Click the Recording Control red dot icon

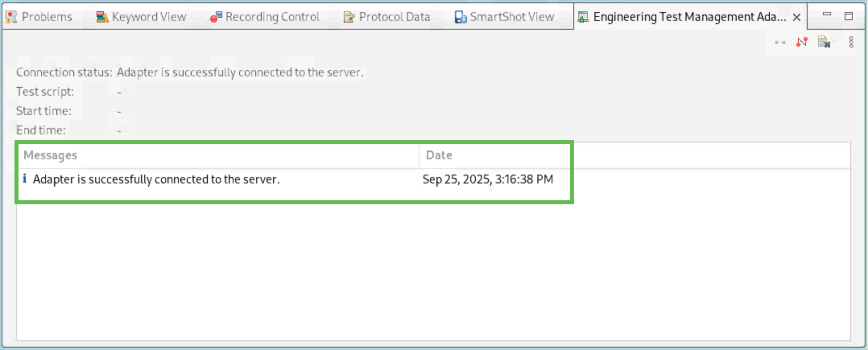point(216,17)
